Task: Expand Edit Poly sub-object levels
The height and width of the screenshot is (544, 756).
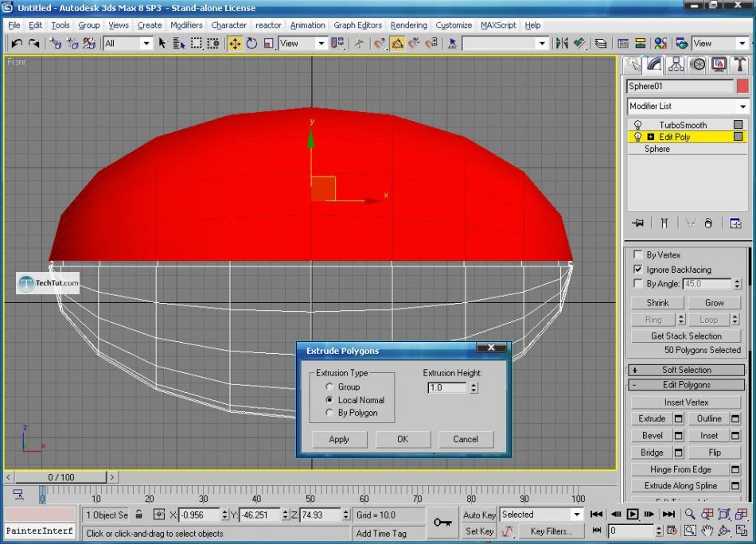Action: coord(650,137)
